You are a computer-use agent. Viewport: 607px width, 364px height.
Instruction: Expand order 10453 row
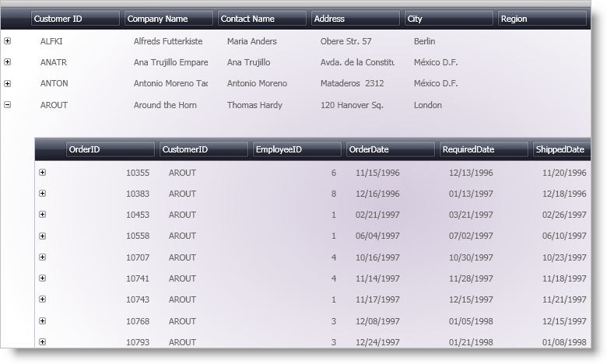[x=43, y=215]
